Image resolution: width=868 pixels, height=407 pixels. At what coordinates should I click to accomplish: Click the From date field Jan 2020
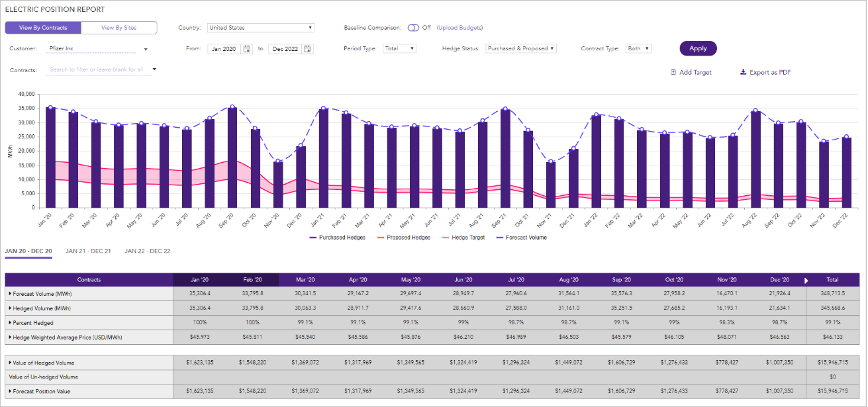point(225,49)
